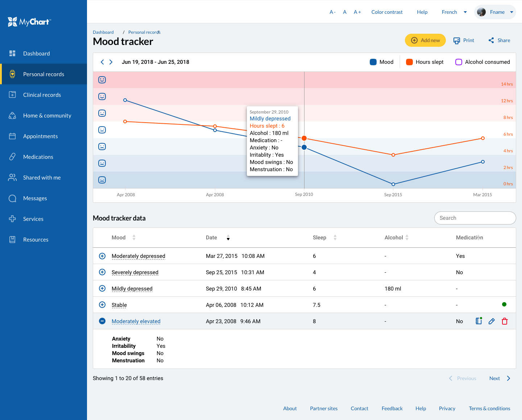Click the delete trash icon in the Moderately elevated row

505,321
